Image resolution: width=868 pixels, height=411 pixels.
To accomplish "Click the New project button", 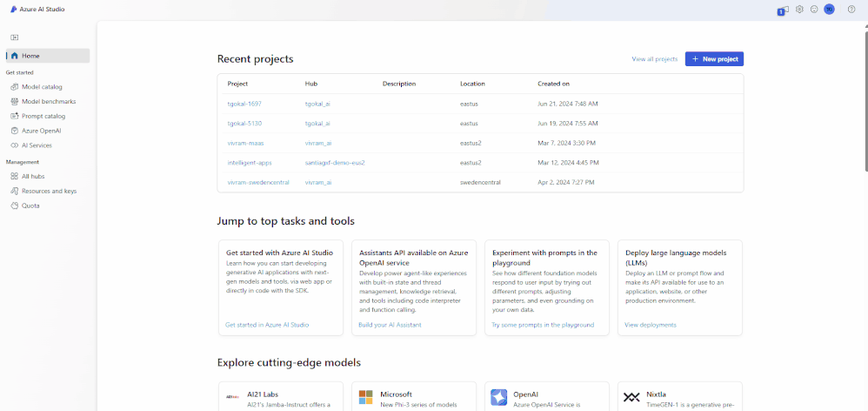I will [x=714, y=58].
